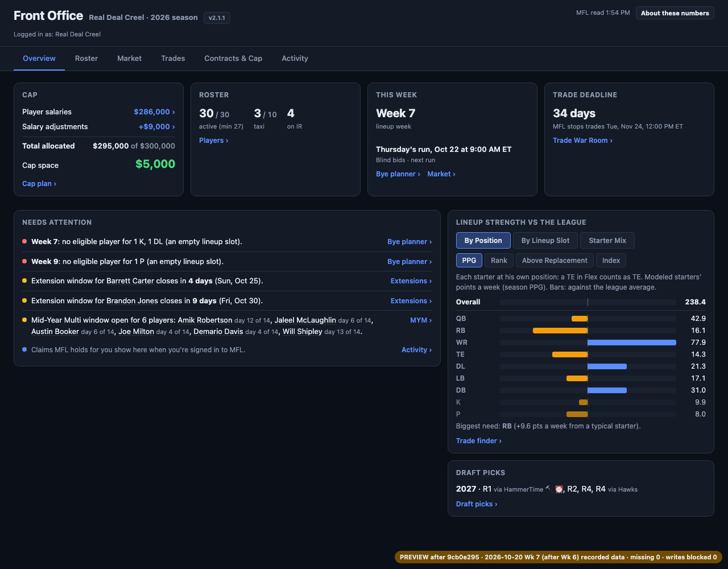Open the Activity tab

(x=295, y=58)
